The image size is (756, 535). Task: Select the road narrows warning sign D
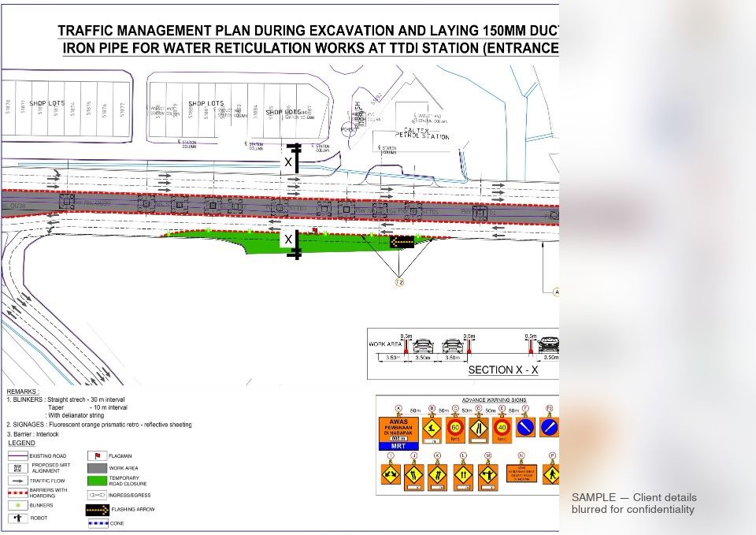pos(479,427)
